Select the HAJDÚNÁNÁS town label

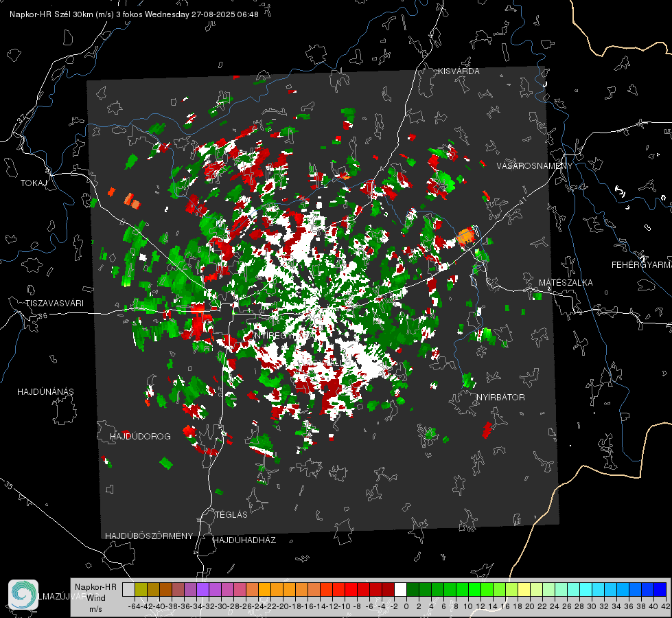click(45, 391)
